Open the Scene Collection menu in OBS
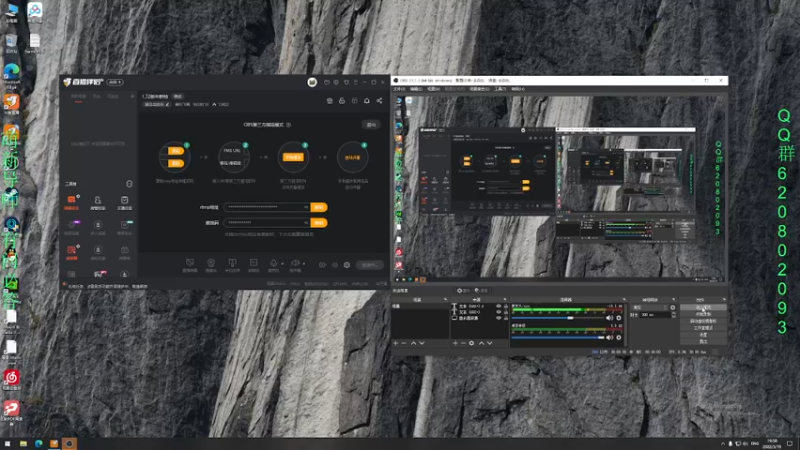This screenshot has width=800, height=450. 479,89
